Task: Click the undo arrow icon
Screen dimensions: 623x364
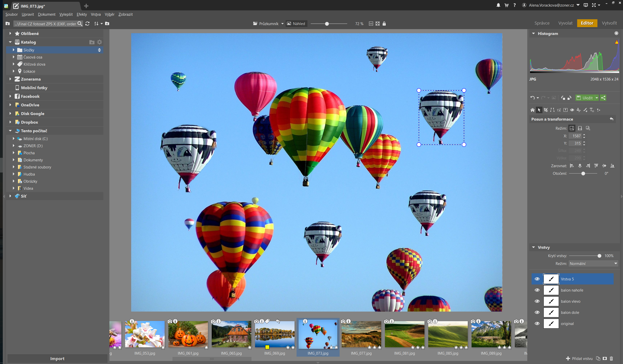Action: [x=532, y=98]
